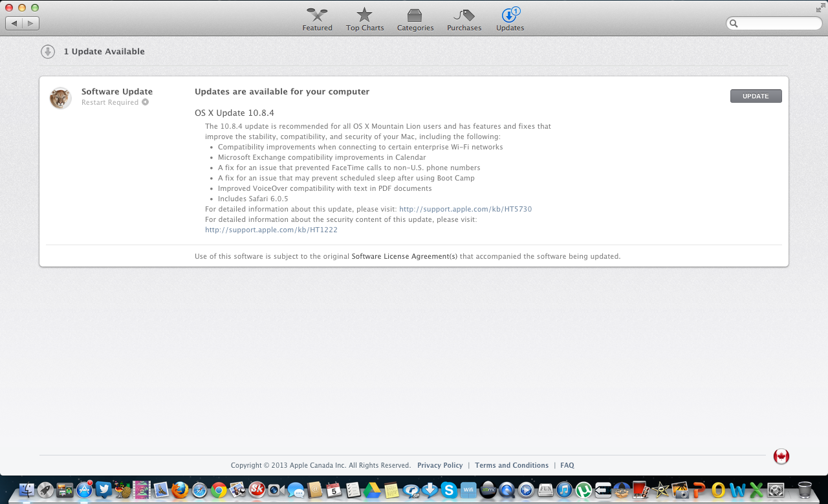Open Messages from the dock
This screenshot has height=504, width=828.
click(x=296, y=490)
